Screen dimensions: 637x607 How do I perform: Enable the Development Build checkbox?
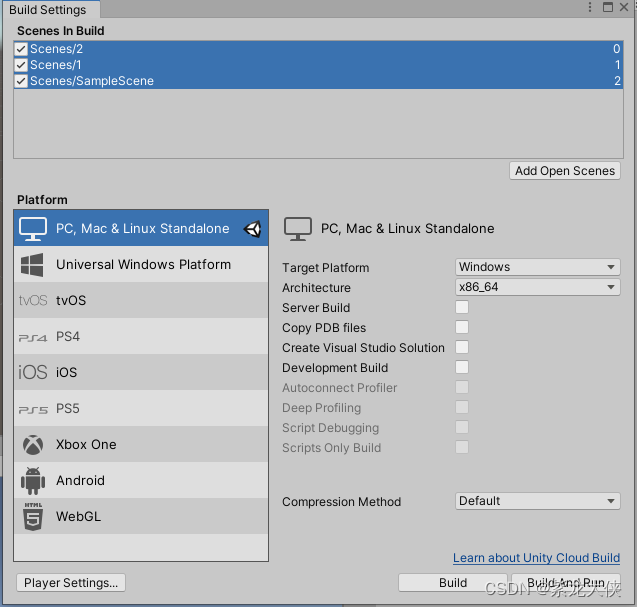(x=462, y=367)
